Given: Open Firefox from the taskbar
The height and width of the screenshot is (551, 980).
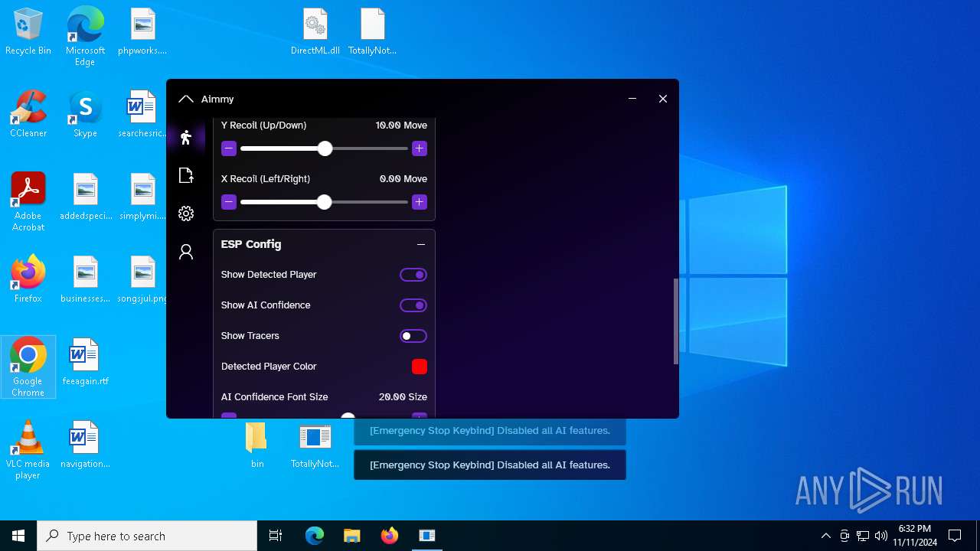Looking at the screenshot, I should [x=390, y=536].
